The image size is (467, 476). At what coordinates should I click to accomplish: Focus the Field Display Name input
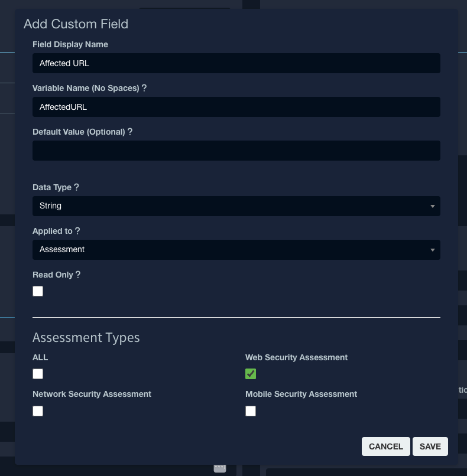[x=236, y=63]
